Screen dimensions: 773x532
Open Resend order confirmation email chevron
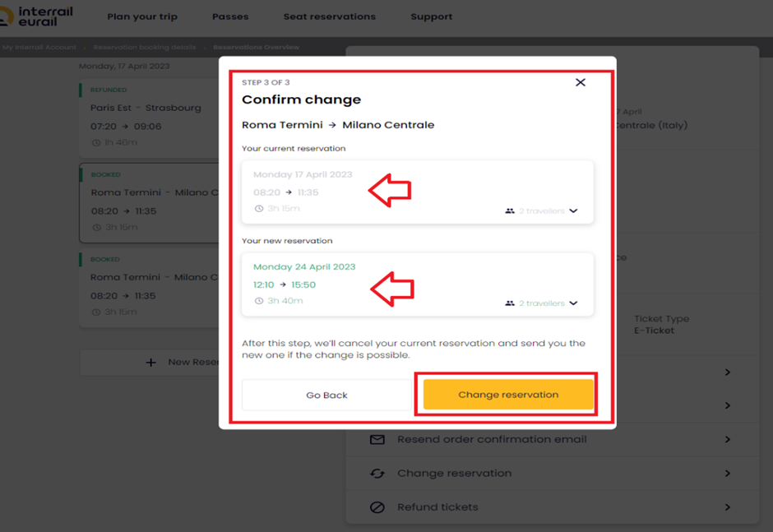[728, 439]
